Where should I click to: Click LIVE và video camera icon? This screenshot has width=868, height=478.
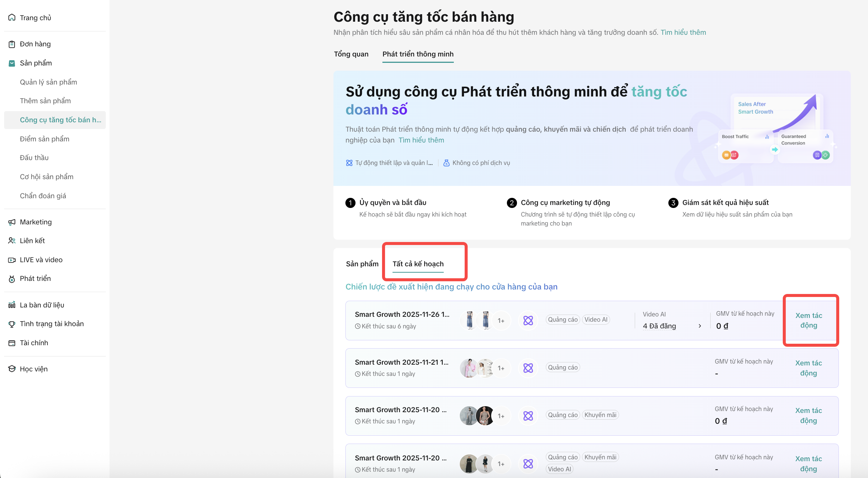coord(12,260)
